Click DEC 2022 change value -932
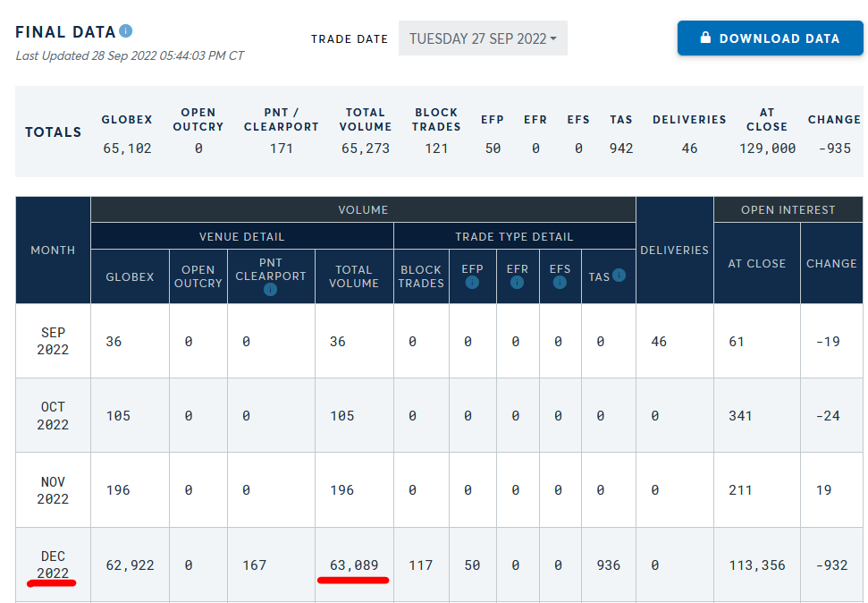868x603 pixels. (x=832, y=565)
